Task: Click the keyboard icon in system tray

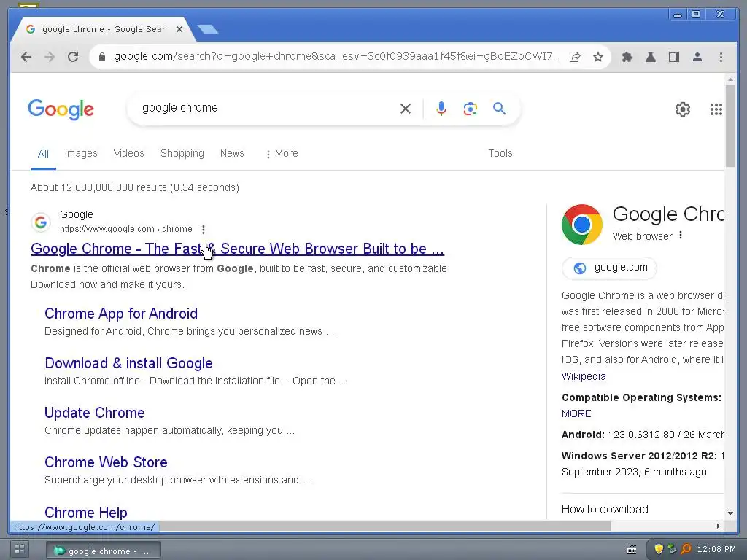Action: (631, 550)
